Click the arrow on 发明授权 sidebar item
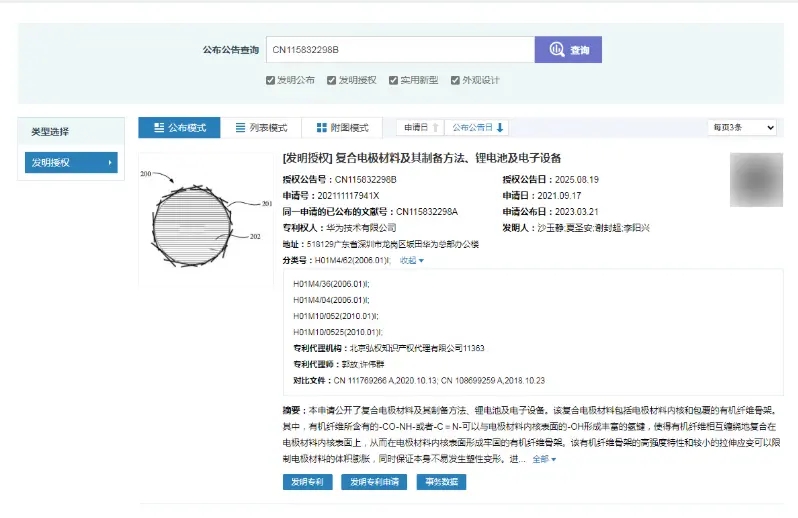Screen dimensions: 798x518 coord(110,163)
